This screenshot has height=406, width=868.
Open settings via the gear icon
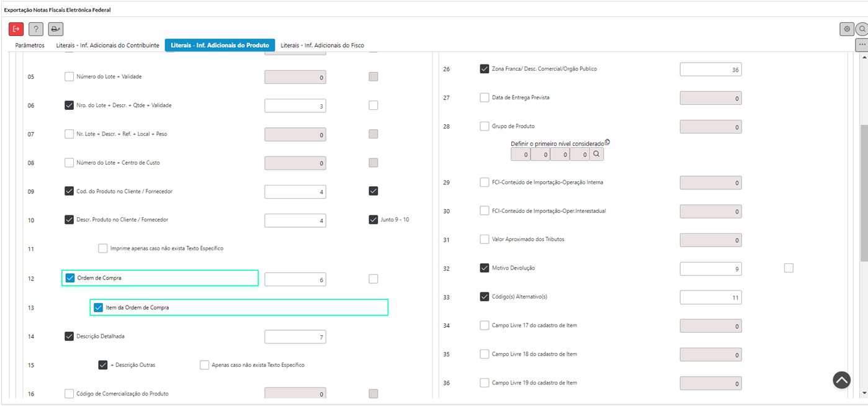[846, 29]
